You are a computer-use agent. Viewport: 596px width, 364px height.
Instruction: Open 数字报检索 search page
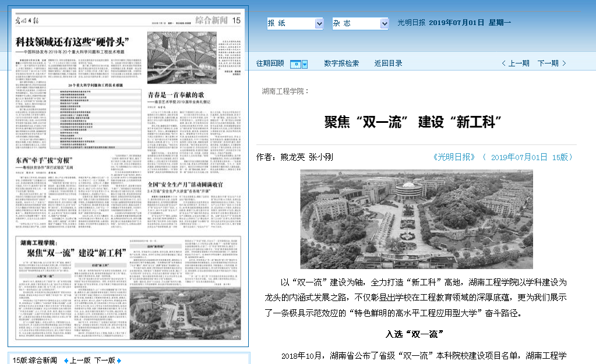pyautogui.click(x=341, y=63)
